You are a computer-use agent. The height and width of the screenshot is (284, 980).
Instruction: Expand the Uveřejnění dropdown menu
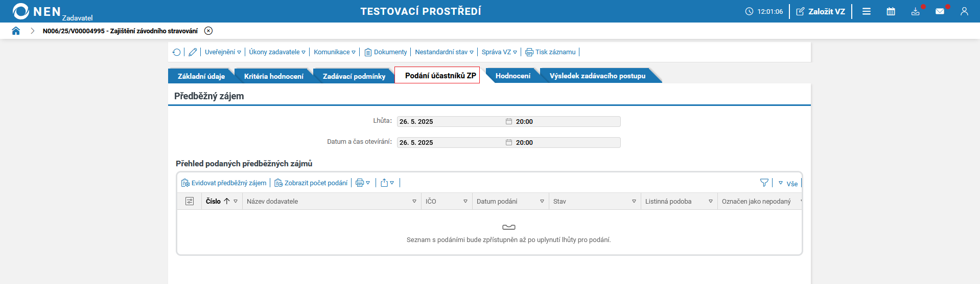click(x=223, y=52)
